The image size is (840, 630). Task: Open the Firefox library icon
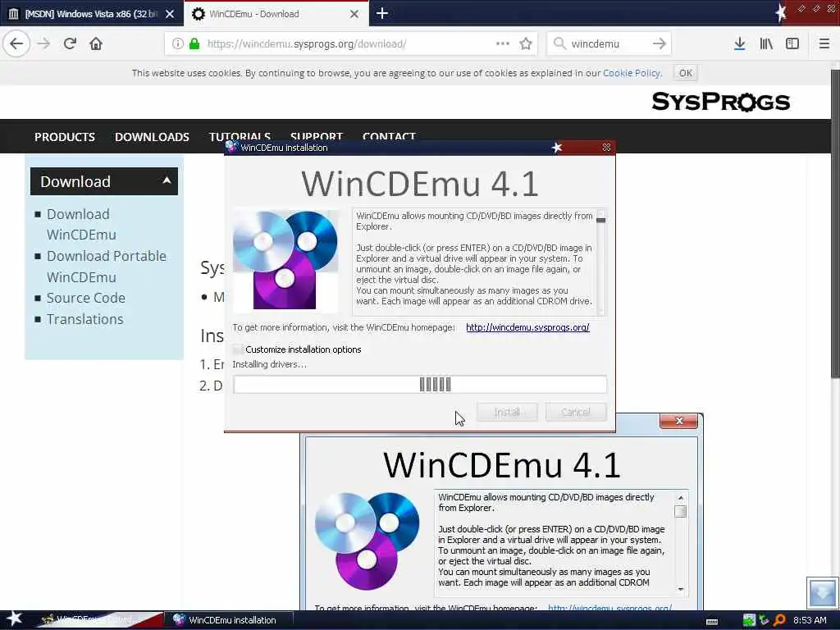(766, 43)
